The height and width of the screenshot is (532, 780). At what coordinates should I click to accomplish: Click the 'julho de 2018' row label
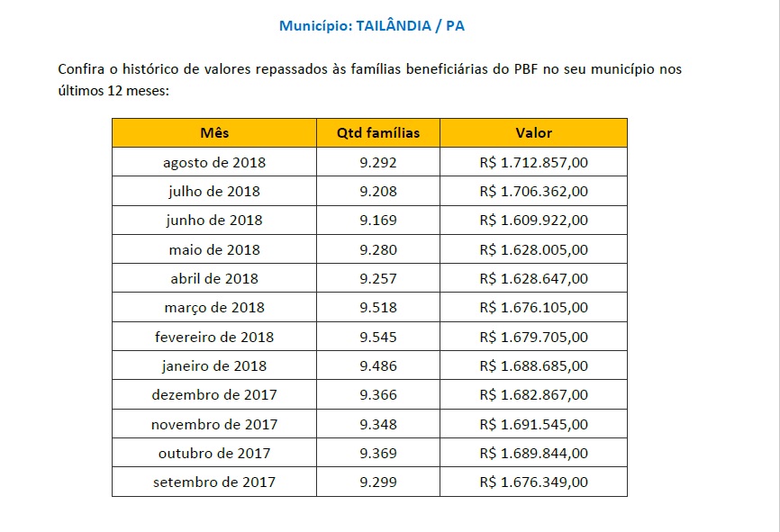click(x=214, y=192)
